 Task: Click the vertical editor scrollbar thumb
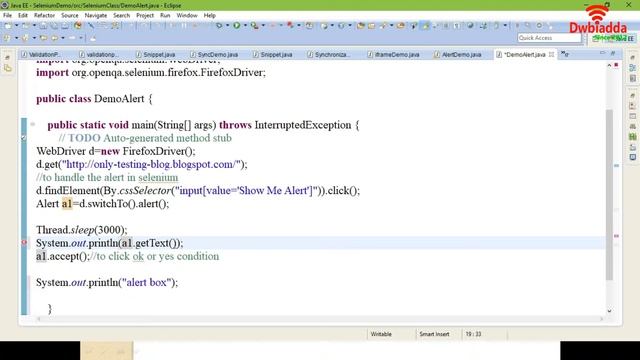[609, 195]
